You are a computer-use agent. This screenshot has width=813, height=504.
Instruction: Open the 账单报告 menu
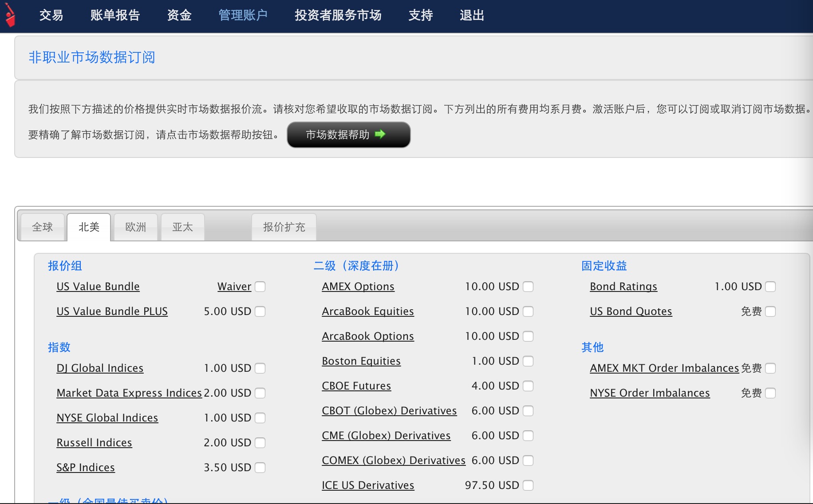click(115, 16)
